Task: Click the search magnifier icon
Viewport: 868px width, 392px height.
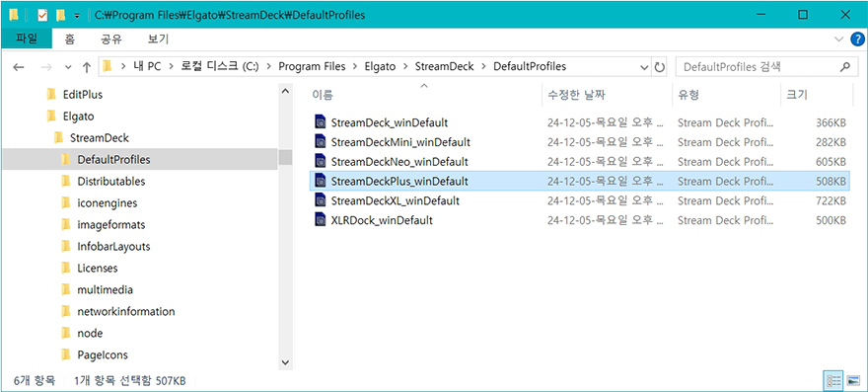Action: [x=845, y=67]
